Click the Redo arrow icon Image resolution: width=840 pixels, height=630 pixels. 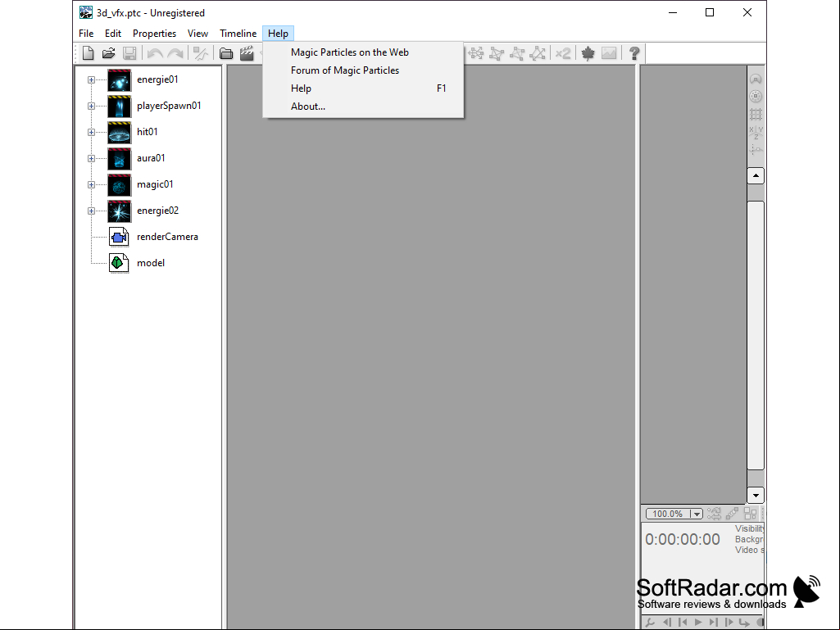[175, 53]
